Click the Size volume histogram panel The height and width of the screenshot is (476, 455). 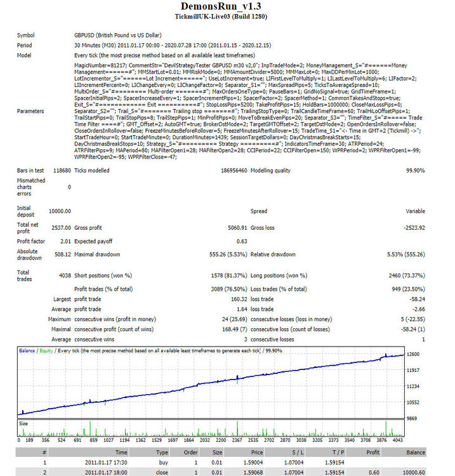click(211, 428)
